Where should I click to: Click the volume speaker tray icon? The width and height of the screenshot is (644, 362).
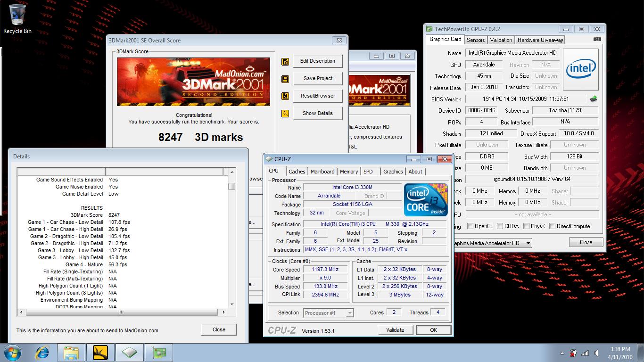[x=597, y=353]
